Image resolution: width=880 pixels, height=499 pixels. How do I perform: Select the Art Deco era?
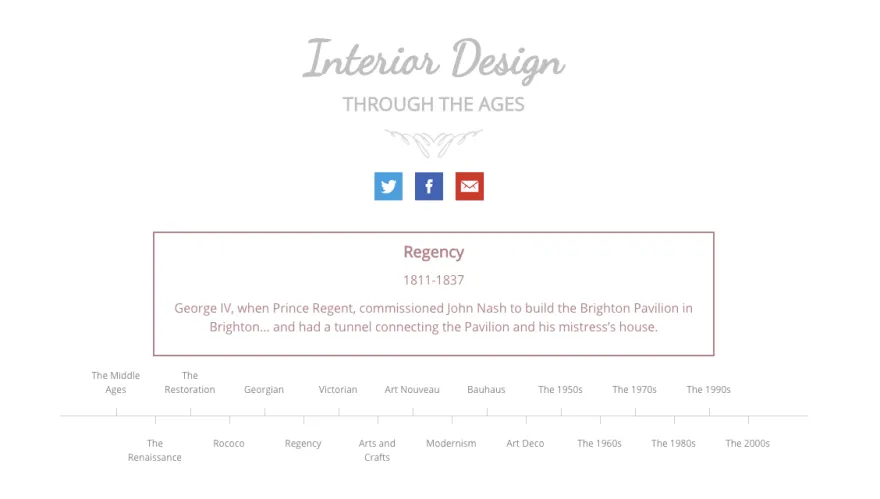coord(525,443)
